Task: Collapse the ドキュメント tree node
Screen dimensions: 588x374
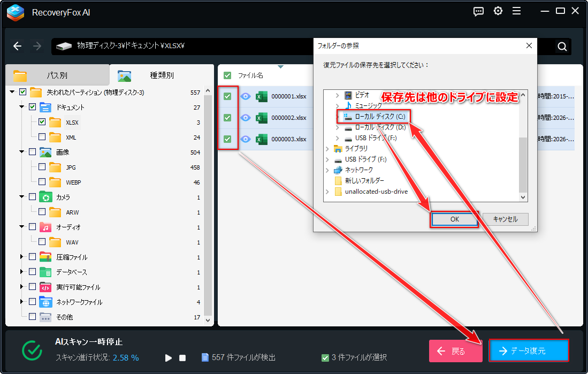Action: pos(22,107)
